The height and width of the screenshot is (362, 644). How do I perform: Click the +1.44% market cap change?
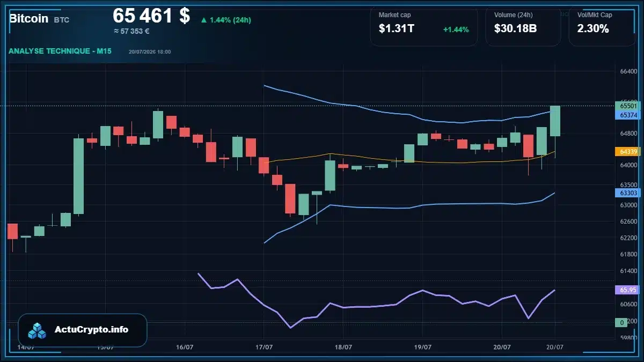456,29
